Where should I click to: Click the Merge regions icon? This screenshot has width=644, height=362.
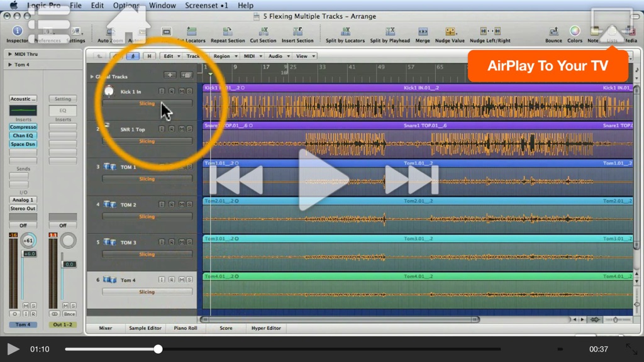423,31
